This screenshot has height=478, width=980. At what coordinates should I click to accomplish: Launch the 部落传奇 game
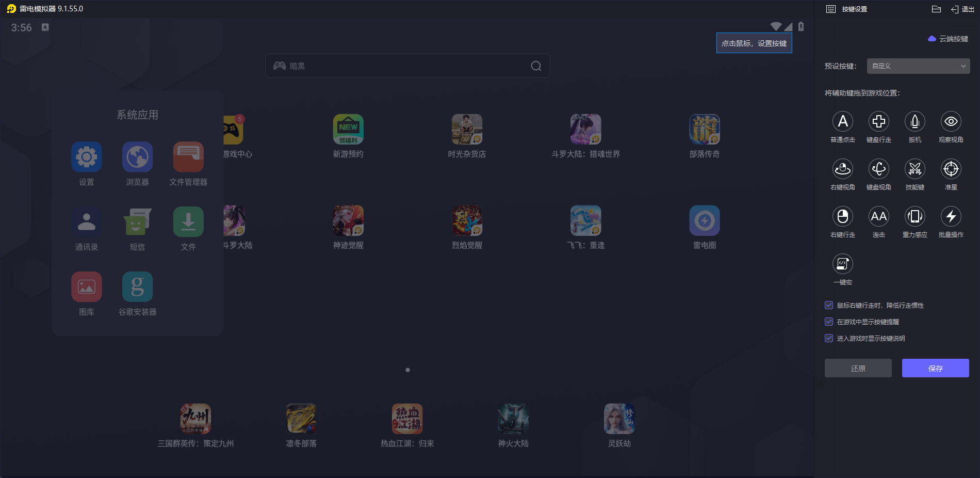click(x=705, y=130)
